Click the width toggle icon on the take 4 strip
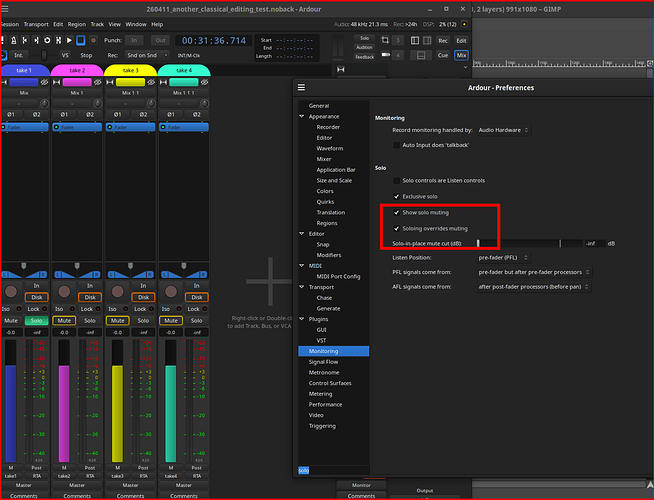 [x=164, y=82]
